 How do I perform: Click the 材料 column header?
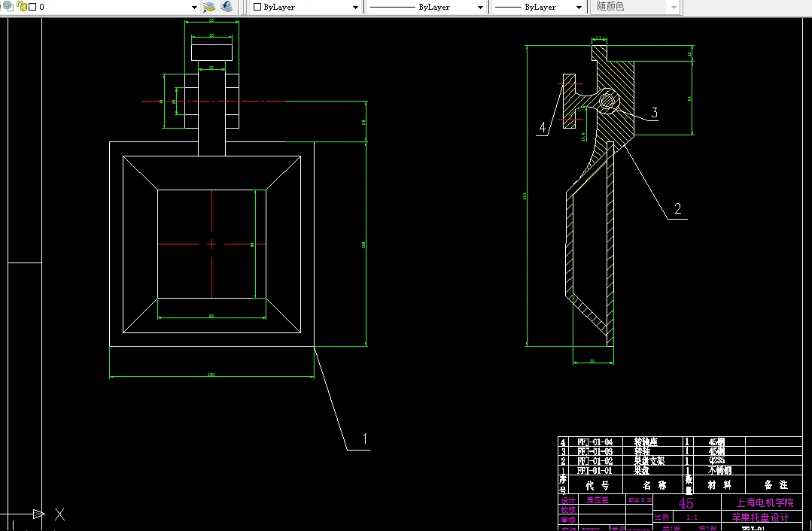(719, 485)
